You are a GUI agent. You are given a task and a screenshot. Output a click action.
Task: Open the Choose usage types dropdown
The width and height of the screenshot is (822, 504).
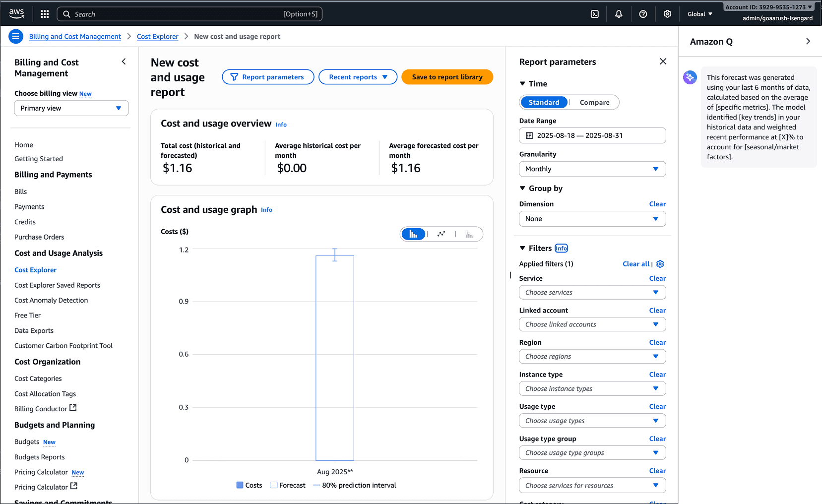coord(592,421)
